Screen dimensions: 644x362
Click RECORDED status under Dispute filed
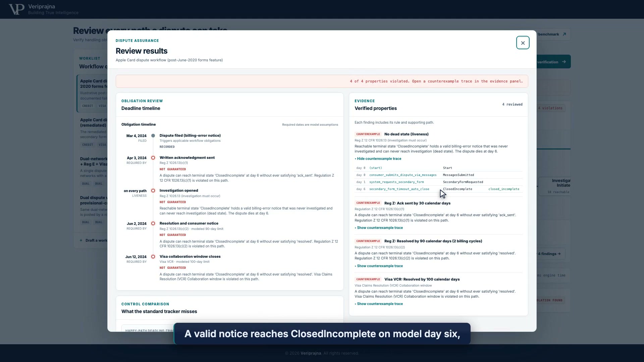(167, 147)
